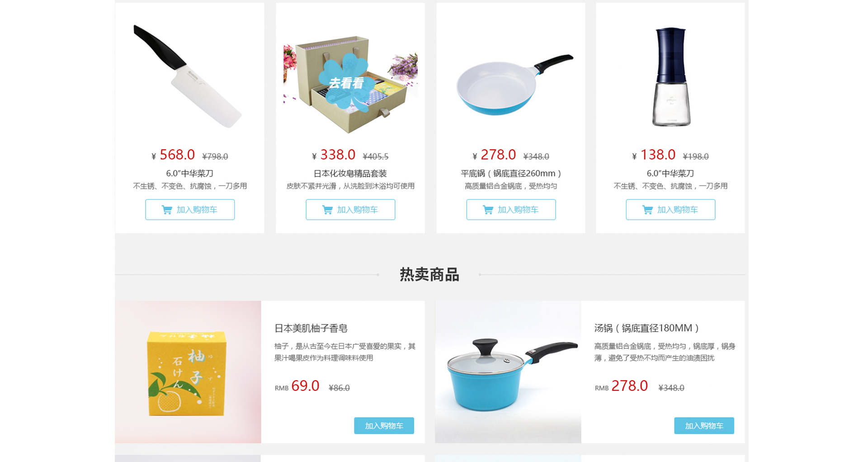Open the 日本化妆皂精品套装 title link

[x=350, y=173]
